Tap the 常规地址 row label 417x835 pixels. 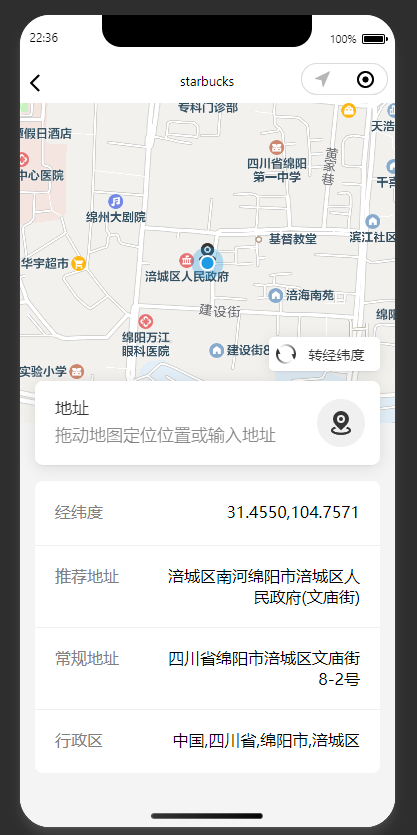click(87, 659)
